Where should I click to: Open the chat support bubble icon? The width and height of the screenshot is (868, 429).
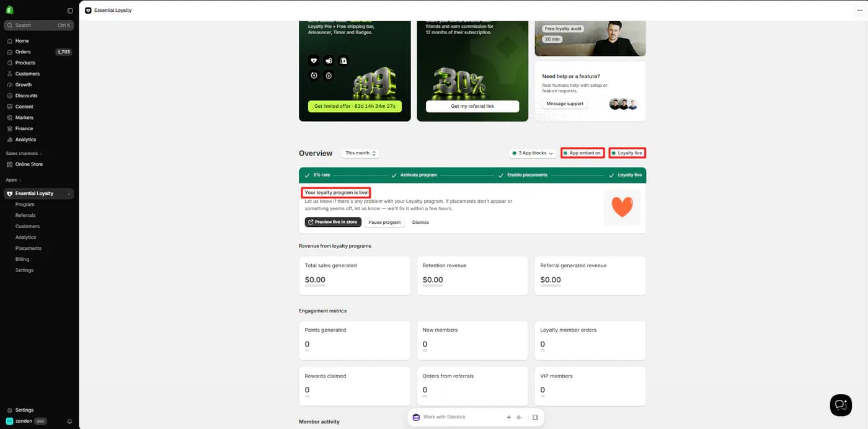tap(841, 405)
